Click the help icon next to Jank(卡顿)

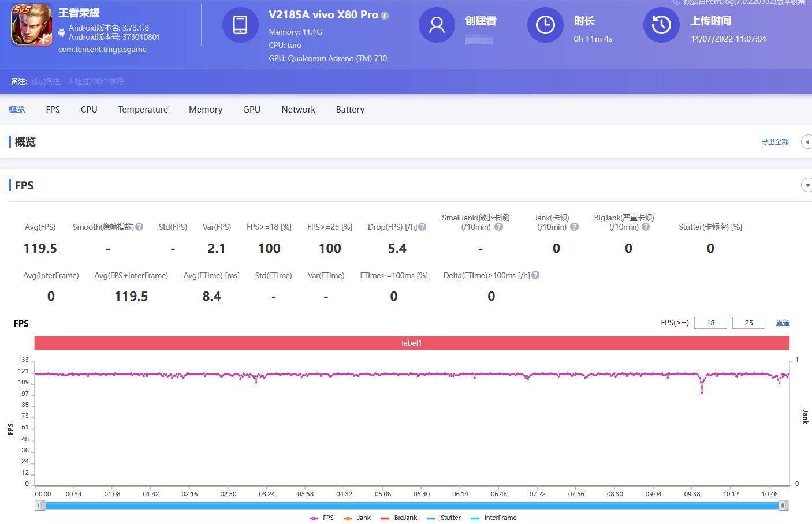(574, 227)
